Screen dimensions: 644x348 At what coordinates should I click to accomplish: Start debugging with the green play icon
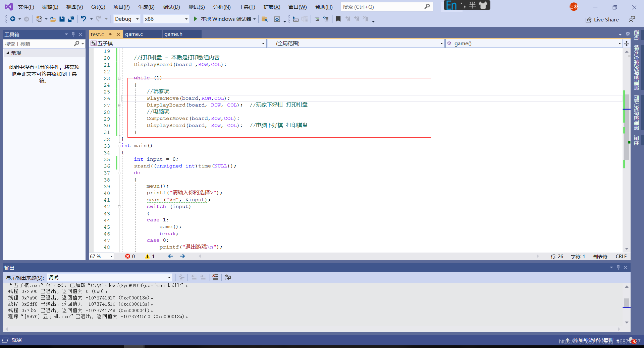coord(195,19)
